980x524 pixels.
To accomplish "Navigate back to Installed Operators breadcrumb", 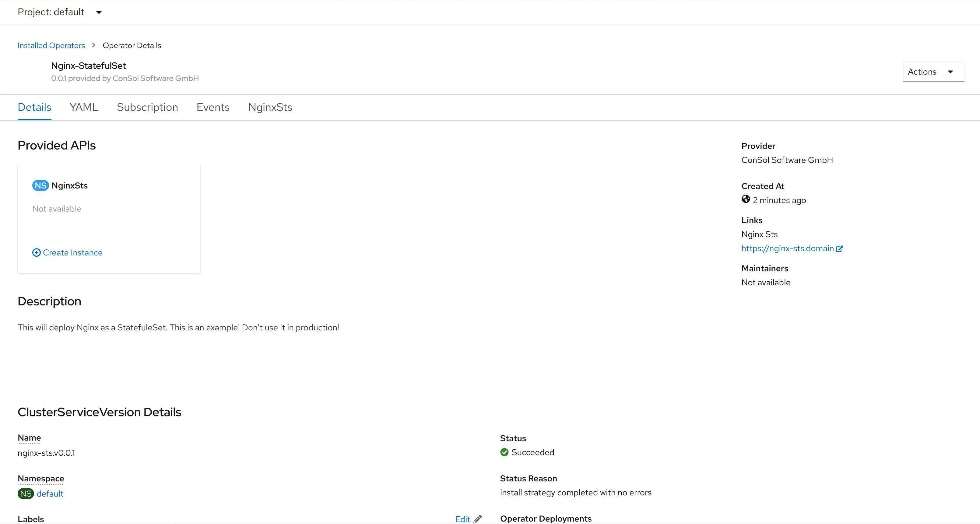I will [51, 45].
